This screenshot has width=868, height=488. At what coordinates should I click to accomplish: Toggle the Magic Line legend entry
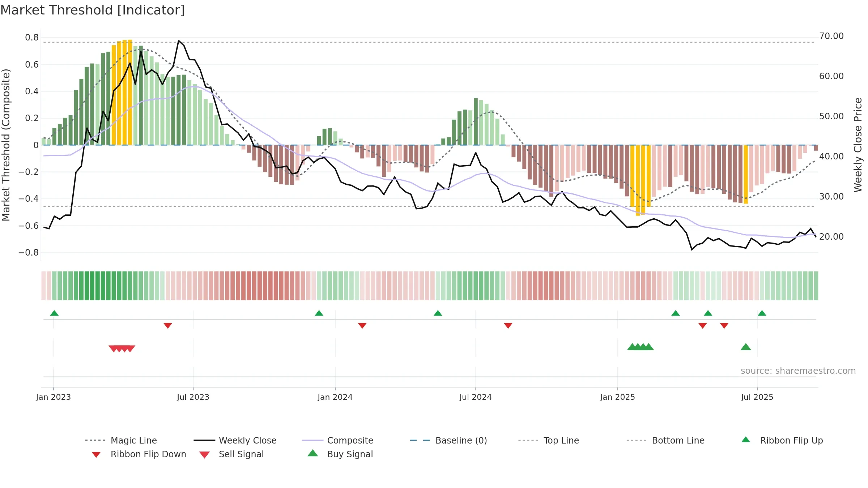121,440
